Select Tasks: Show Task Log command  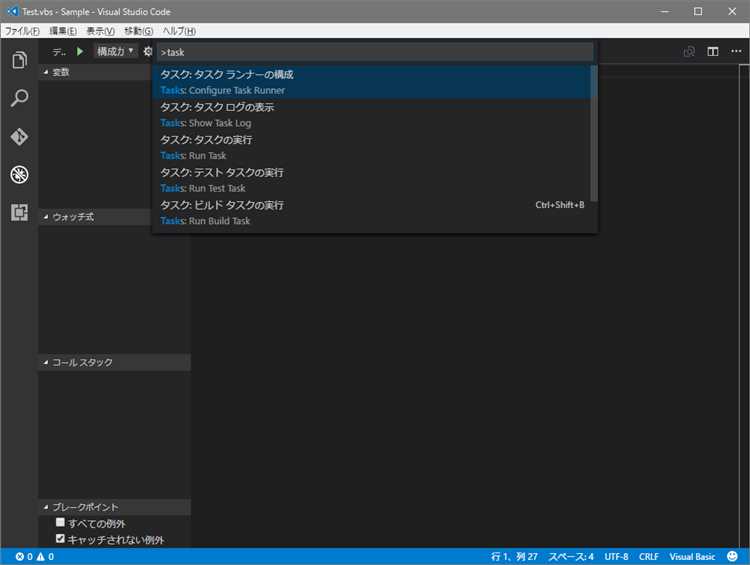tap(371, 115)
